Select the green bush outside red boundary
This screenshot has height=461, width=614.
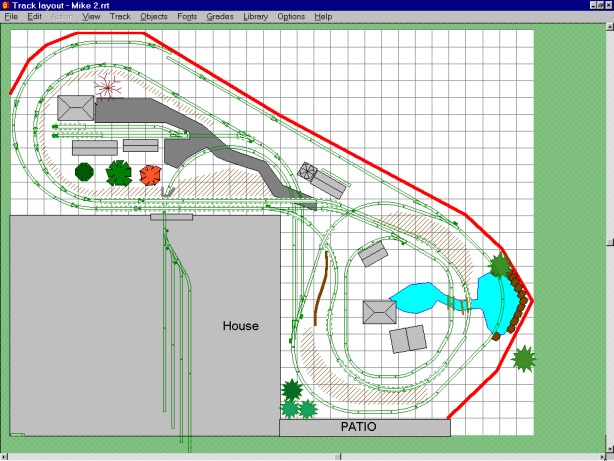[524, 358]
